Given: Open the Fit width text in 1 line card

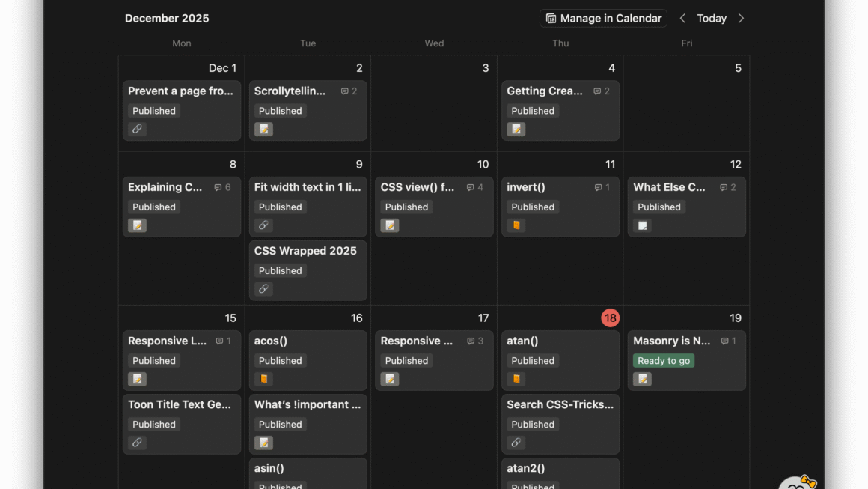Looking at the screenshot, I should point(307,187).
